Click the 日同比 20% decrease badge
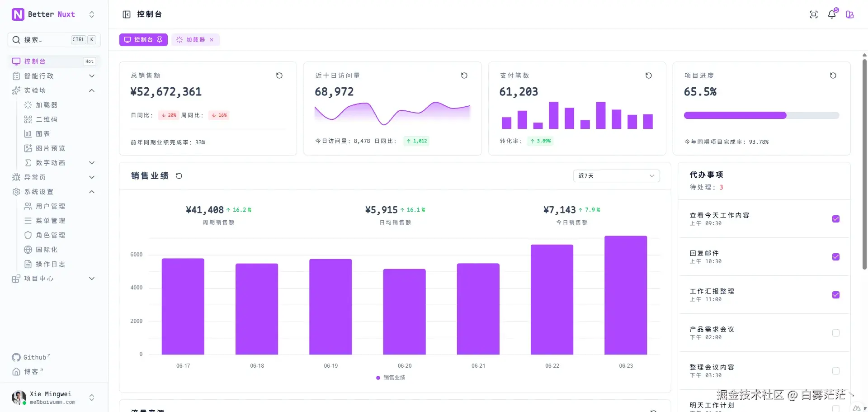This screenshot has height=412, width=868. (x=169, y=115)
